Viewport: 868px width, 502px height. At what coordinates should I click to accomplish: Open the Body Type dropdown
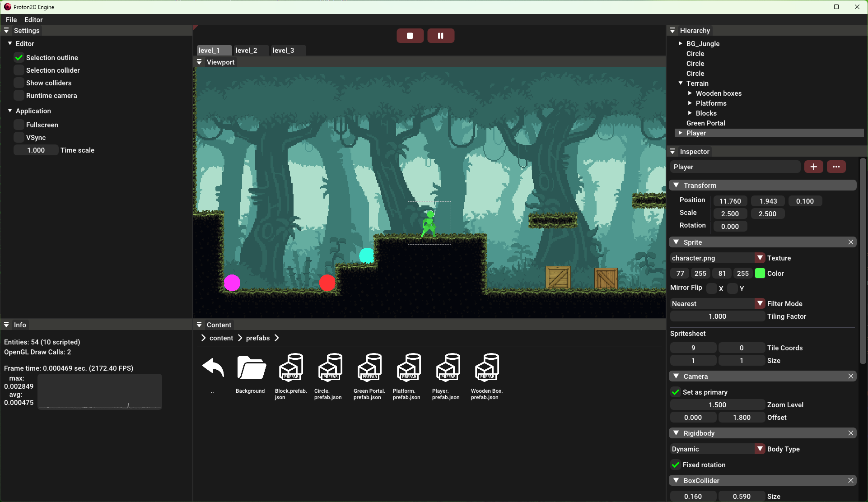760,449
